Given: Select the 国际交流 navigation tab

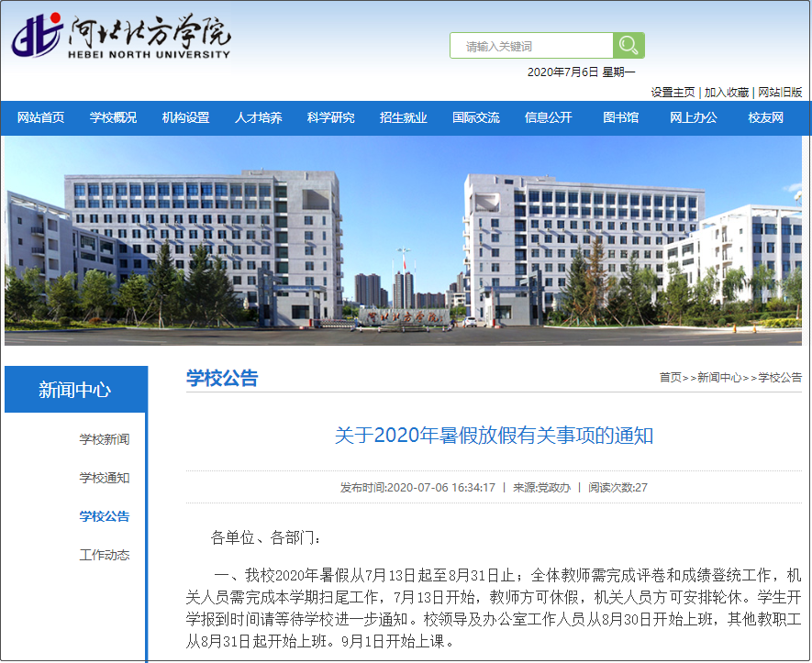Looking at the screenshot, I should tap(476, 117).
